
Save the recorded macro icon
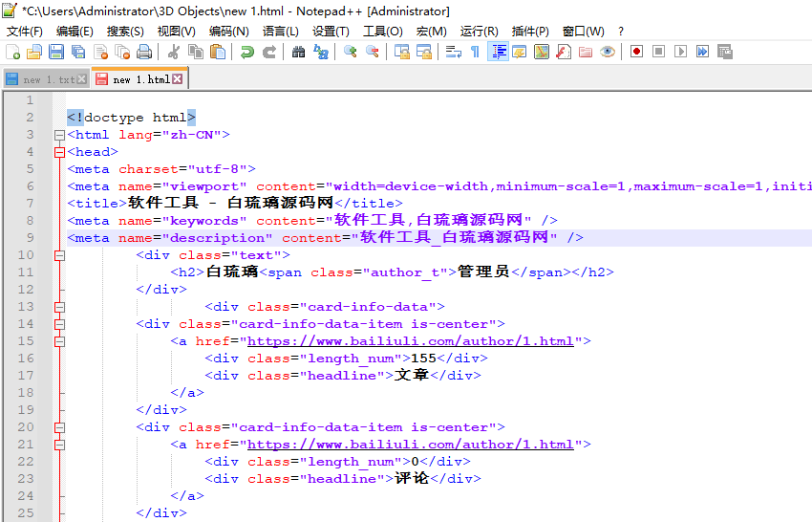click(x=724, y=52)
